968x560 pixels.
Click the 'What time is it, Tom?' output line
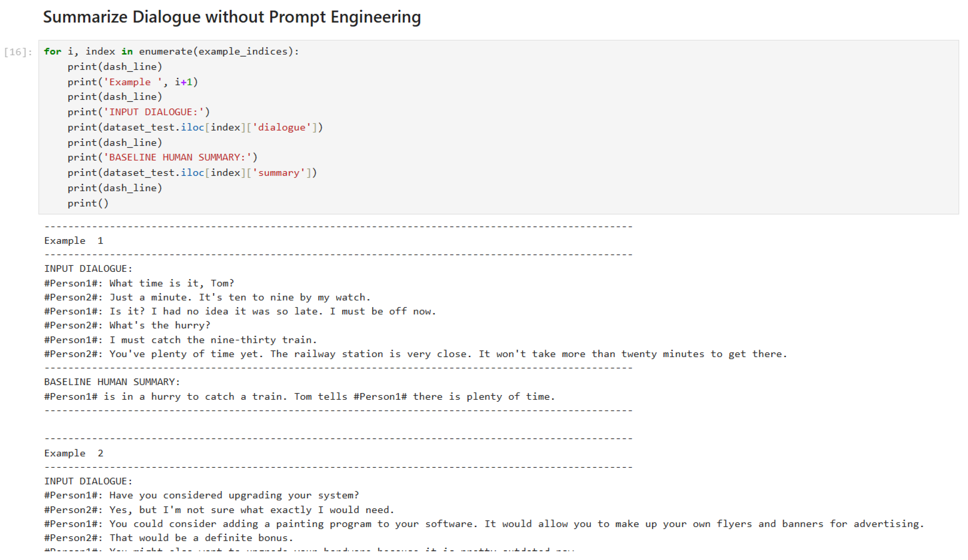(139, 283)
